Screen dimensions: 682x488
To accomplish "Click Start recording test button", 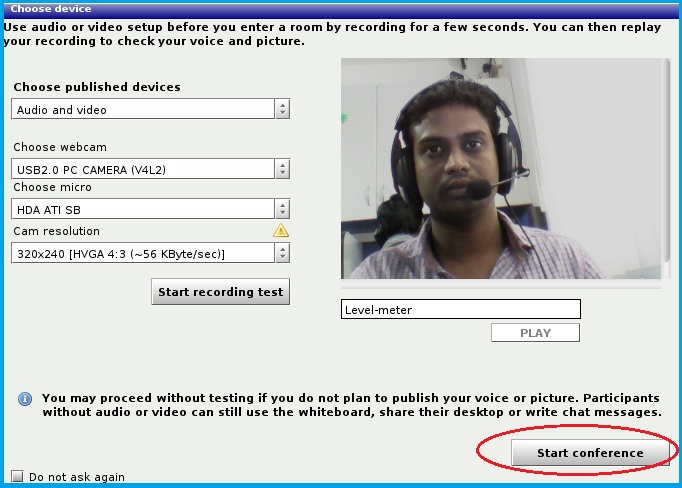I will [x=221, y=291].
